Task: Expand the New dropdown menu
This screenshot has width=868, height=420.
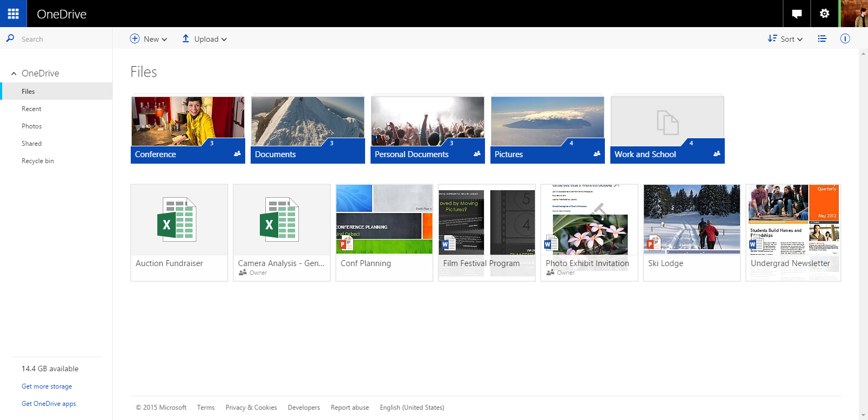Action: click(149, 39)
